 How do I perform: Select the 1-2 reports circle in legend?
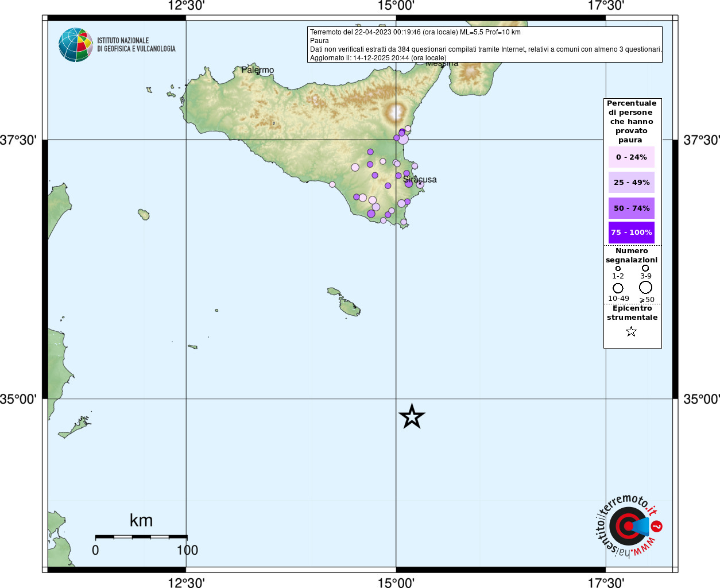point(618,268)
